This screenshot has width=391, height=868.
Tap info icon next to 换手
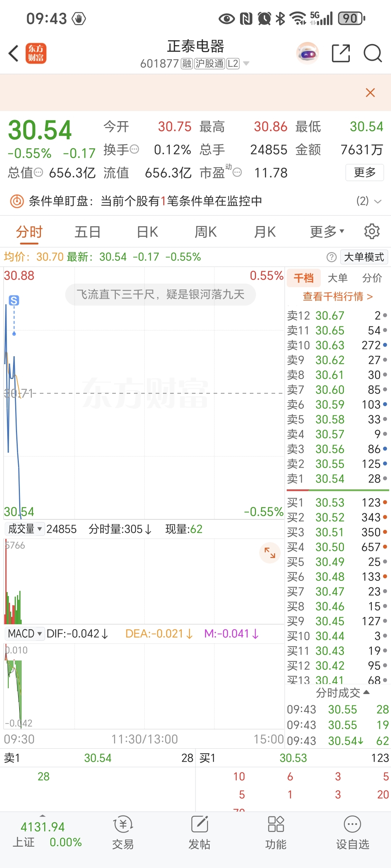coord(134,149)
